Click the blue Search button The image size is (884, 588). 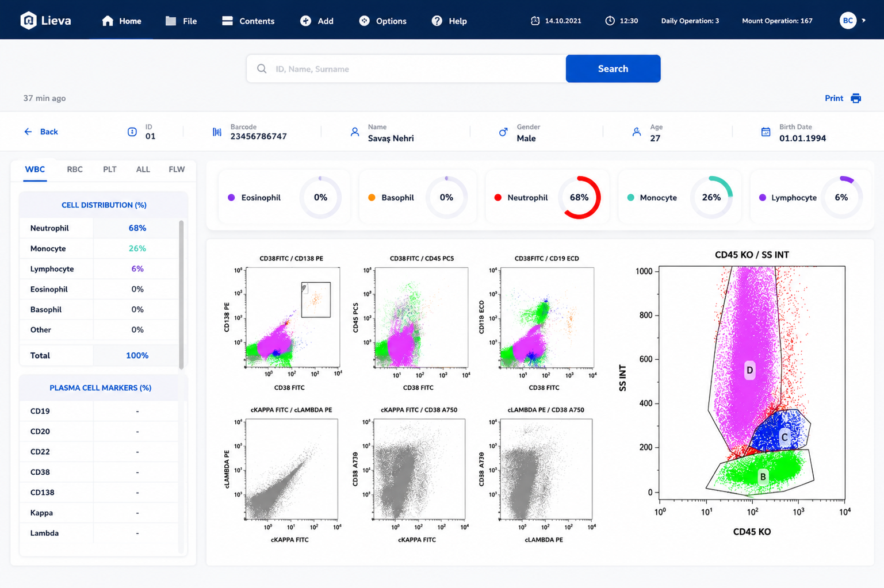(x=613, y=68)
